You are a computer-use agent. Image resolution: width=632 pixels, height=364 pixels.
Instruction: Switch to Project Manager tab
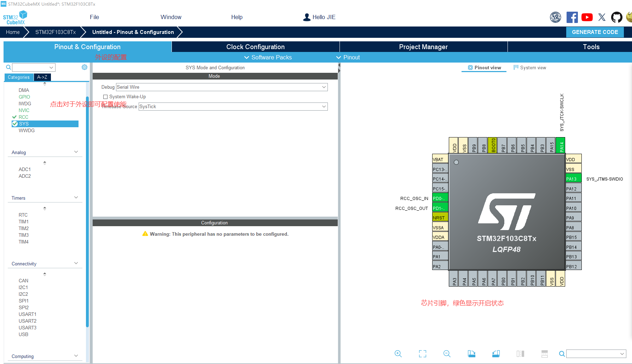(423, 47)
